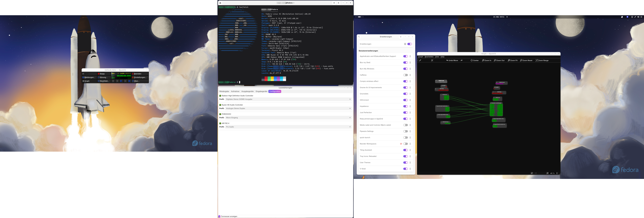Viewport: 644px width, 218px height.
Task: Click Zoom Range in the graph toolbar
Action: tap(542, 60)
